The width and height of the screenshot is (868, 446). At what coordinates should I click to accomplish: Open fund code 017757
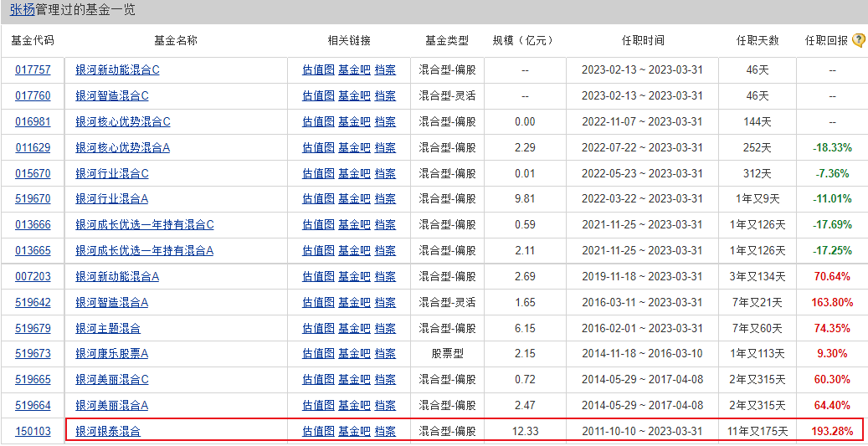[x=33, y=69]
